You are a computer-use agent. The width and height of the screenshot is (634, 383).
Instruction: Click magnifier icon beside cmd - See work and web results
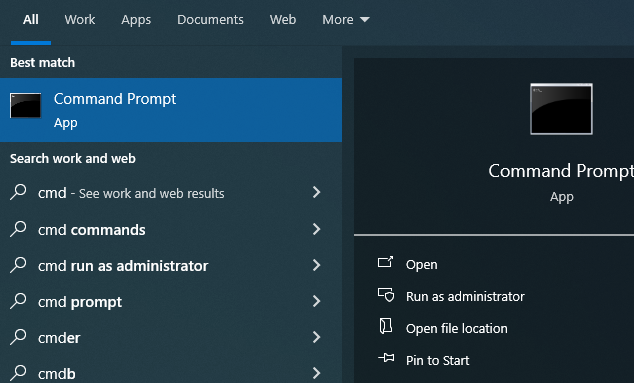tap(18, 192)
